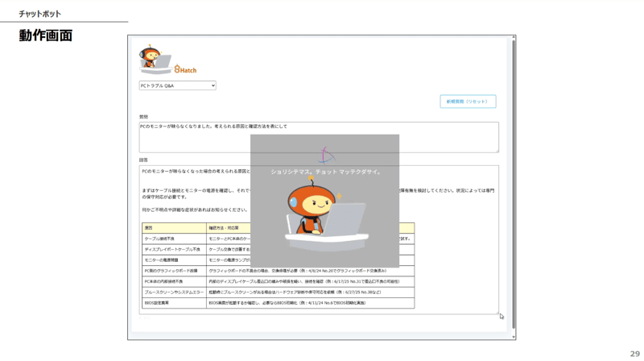
Task: Select the モニターの電源問題 table cell
Action: pyautogui.click(x=174, y=260)
